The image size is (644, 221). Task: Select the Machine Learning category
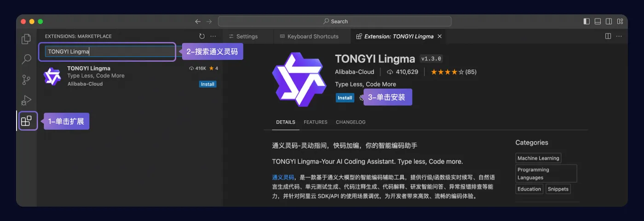tap(538, 158)
